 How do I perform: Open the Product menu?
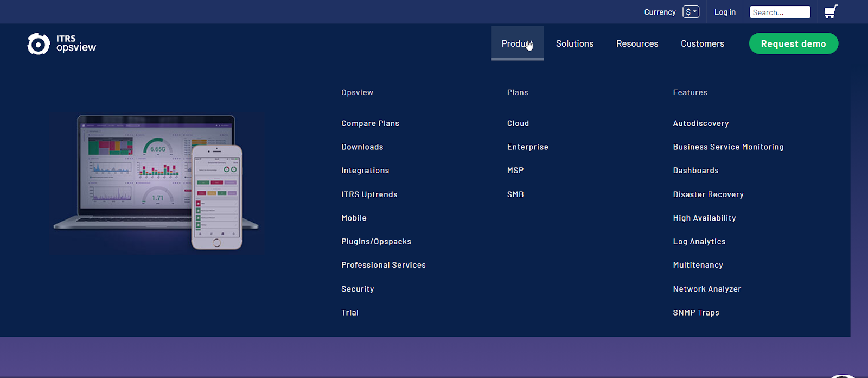(x=517, y=43)
